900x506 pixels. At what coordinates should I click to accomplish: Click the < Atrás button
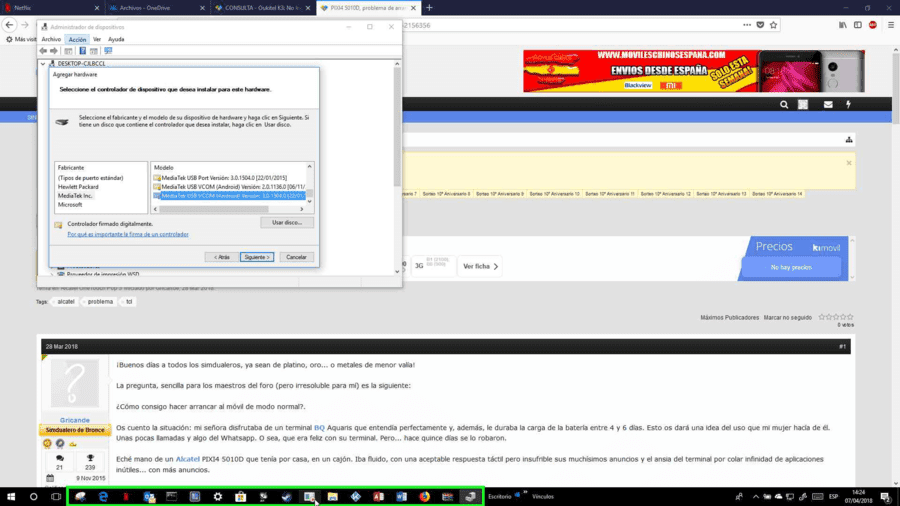pos(222,257)
